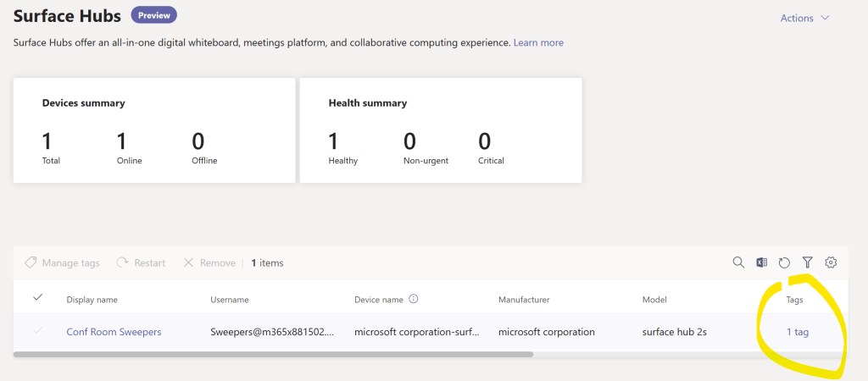
Task: Open the Conf Room Sweepers device link
Action: pos(114,332)
